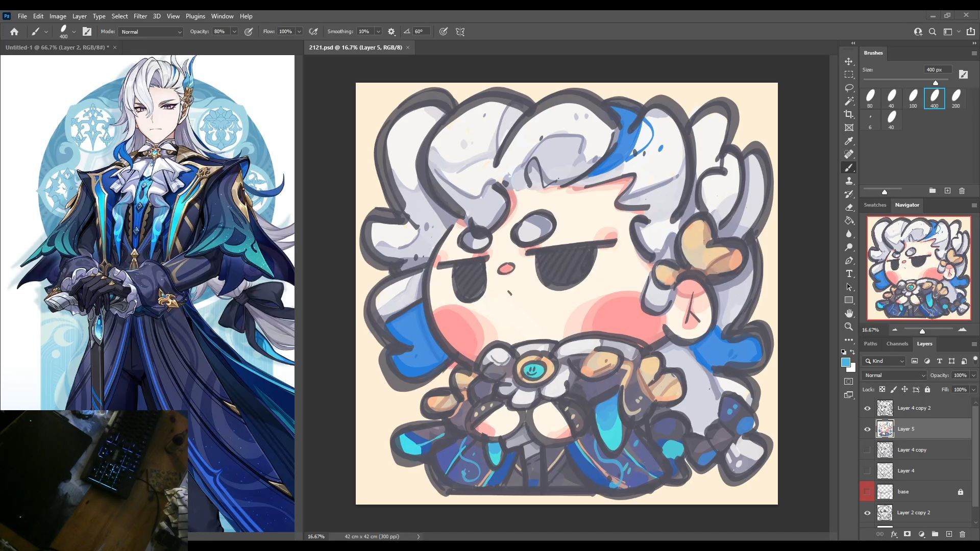Select the Path Selection tool
The image size is (980, 551).
(x=849, y=287)
